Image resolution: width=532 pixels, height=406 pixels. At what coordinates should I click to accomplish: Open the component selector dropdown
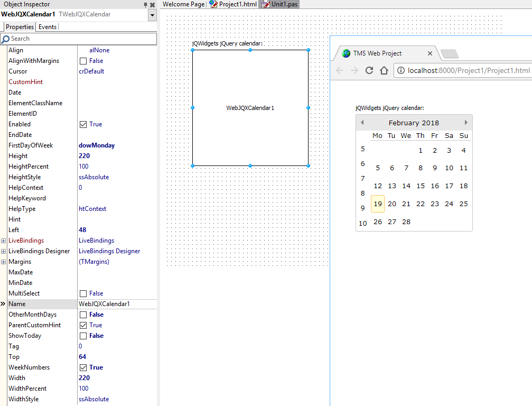pos(152,15)
